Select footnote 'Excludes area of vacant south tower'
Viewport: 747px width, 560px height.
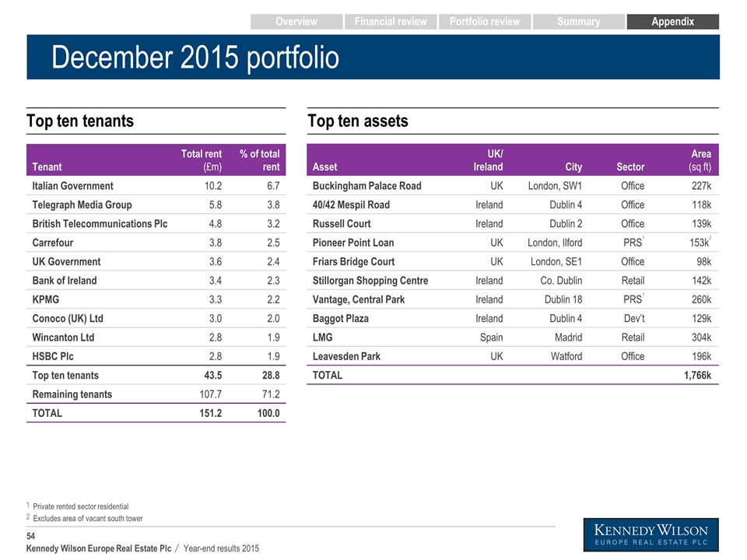88,519
